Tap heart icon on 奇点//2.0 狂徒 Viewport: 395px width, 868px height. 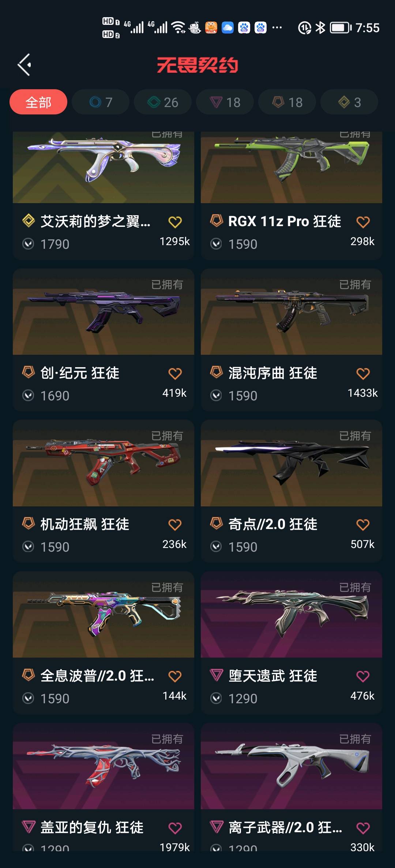coord(363,525)
